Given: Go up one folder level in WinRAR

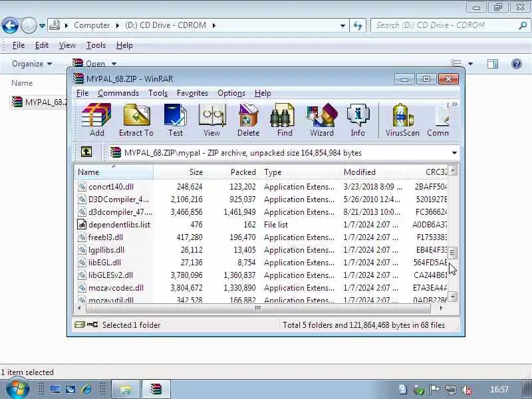Looking at the screenshot, I should tap(86, 152).
